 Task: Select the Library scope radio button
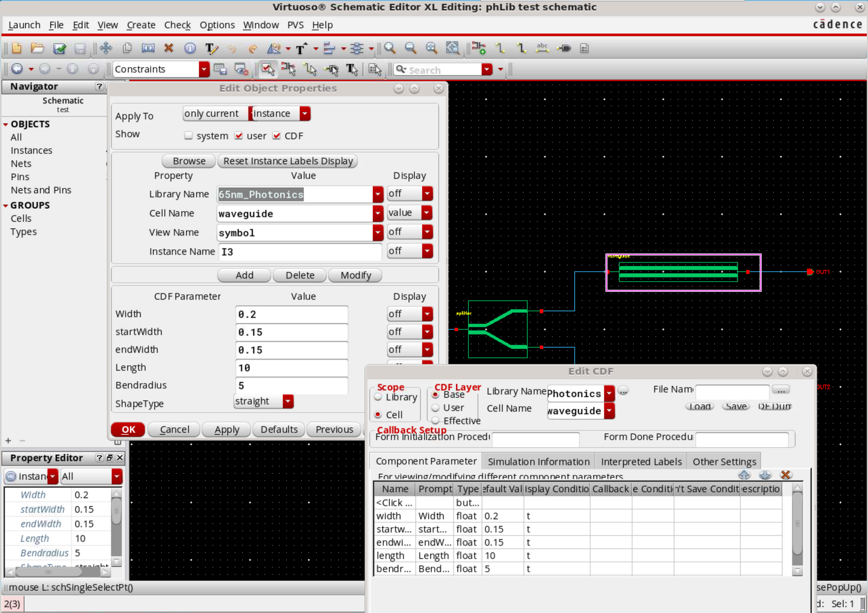(x=378, y=397)
